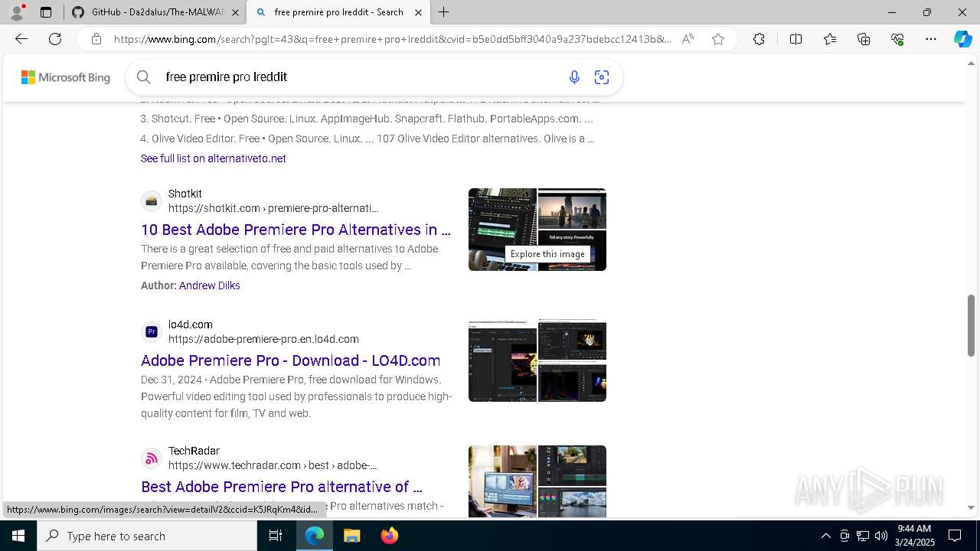Open Best Adobe Premiere Pro alternative TechRadar result
980x551 pixels.
[x=282, y=487]
